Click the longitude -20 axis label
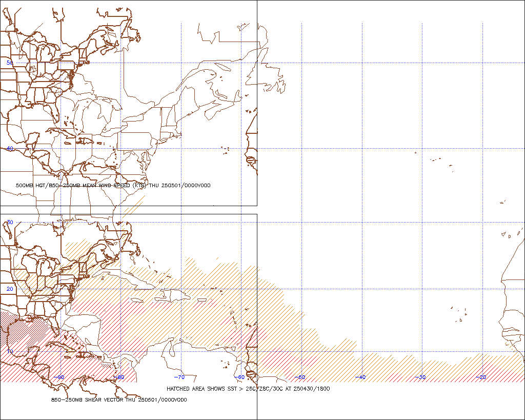The width and height of the screenshot is (525, 420). coord(481,377)
